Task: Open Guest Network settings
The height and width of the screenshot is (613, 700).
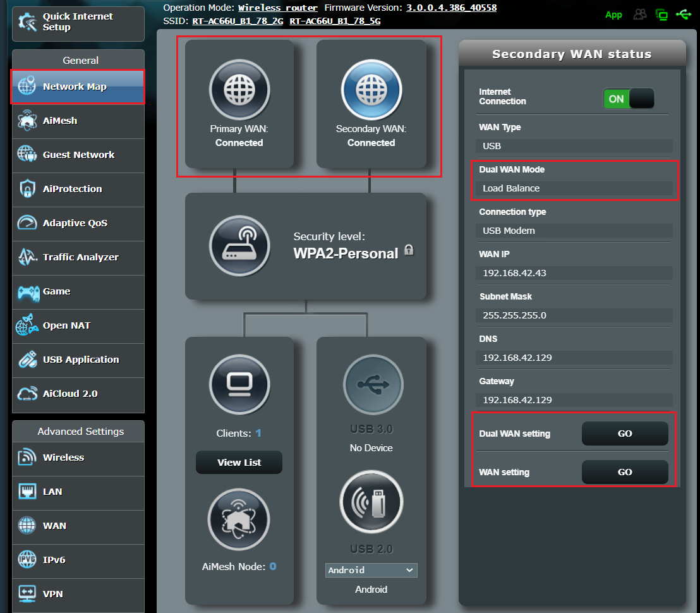Action: coord(78,155)
